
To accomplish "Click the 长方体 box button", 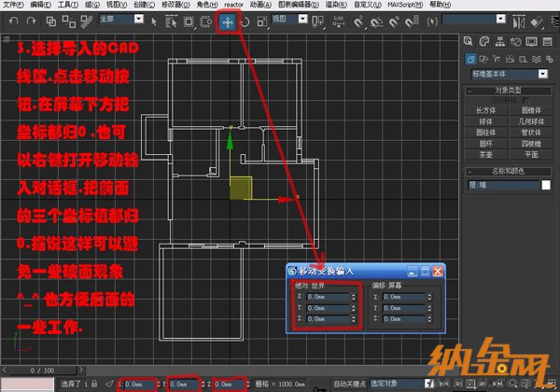I will pyautogui.click(x=485, y=110).
